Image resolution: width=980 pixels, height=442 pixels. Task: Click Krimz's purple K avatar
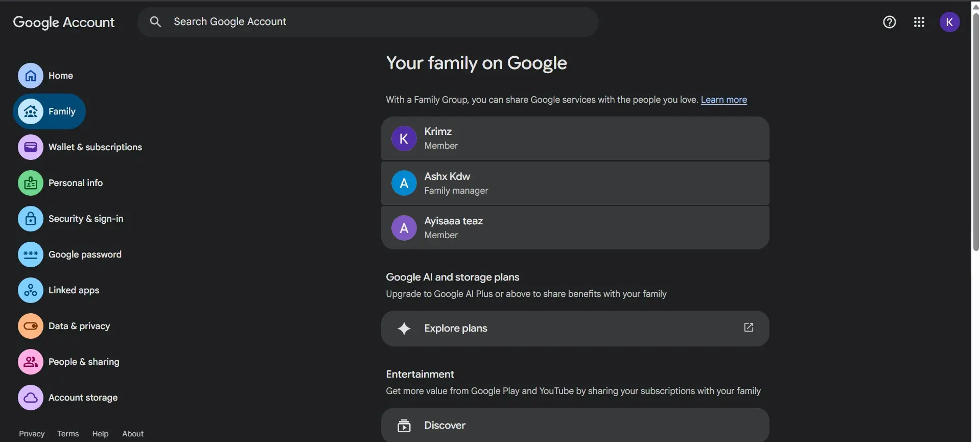pos(404,138)
